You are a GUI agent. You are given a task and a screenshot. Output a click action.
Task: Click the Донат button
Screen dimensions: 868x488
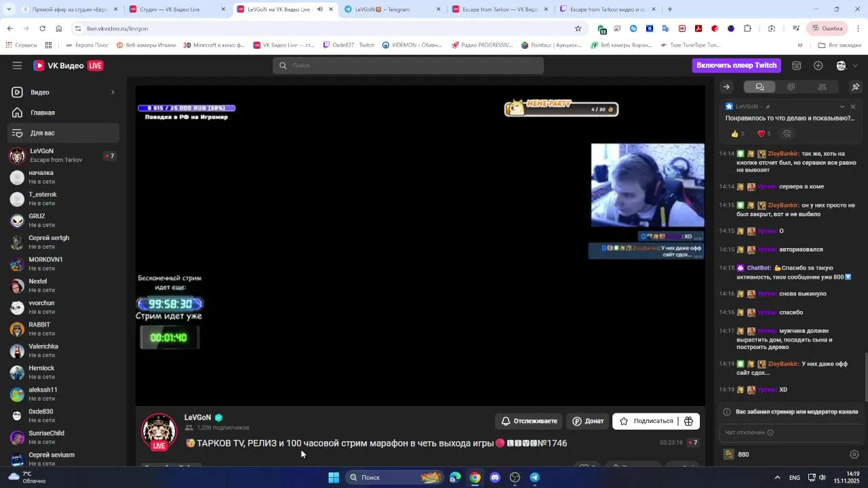click(587, 421)
